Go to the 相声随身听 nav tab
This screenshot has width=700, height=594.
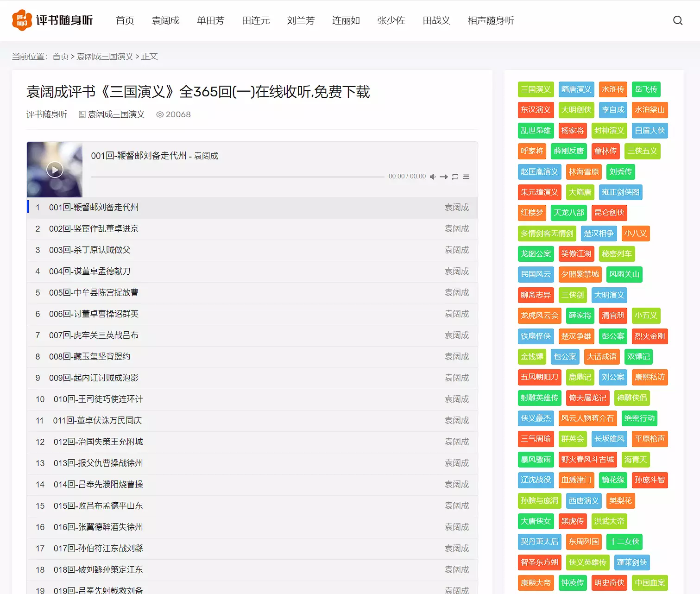coord(491,20)
